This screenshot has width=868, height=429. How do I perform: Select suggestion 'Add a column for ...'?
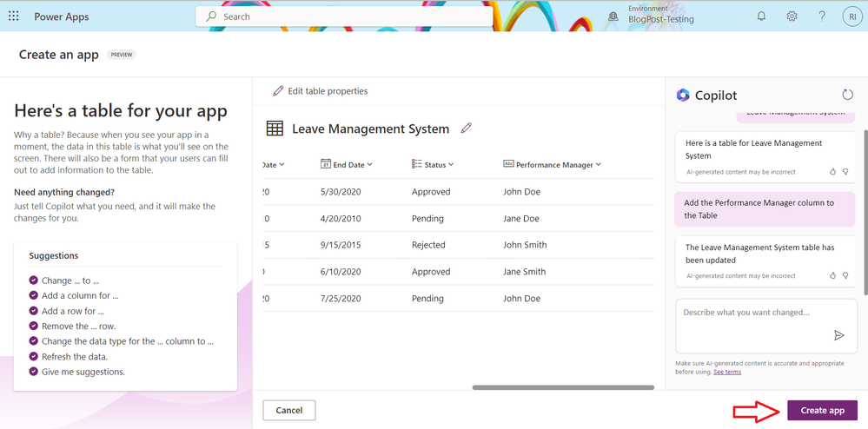tap(80, 295)
